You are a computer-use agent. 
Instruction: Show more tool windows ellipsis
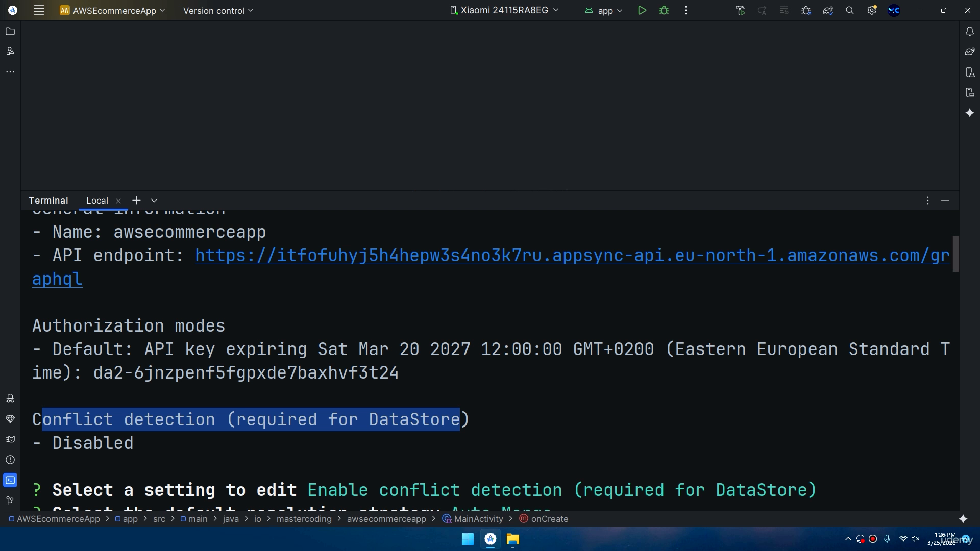pyautogui.click(x=10, y=72)
